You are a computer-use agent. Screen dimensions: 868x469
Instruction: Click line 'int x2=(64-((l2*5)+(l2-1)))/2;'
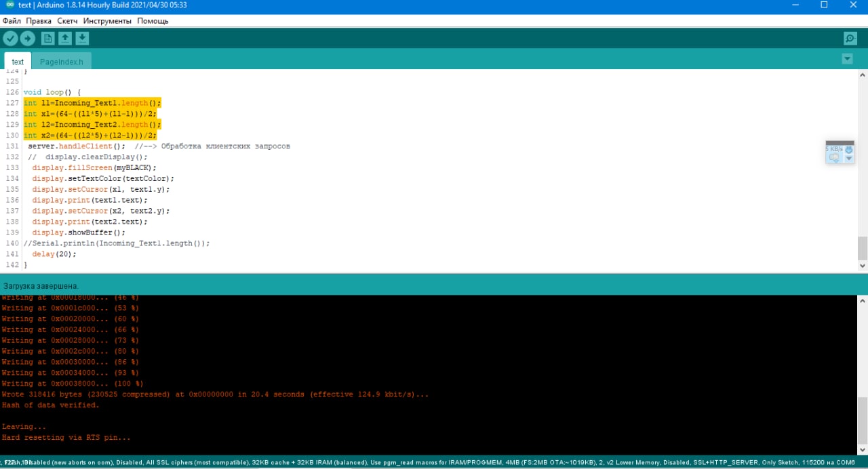click(x=90, y=136)
